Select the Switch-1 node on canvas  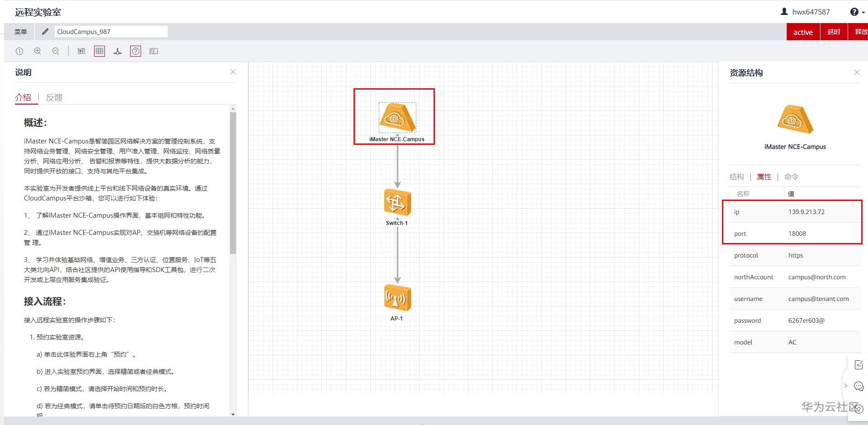pos(397,202)
